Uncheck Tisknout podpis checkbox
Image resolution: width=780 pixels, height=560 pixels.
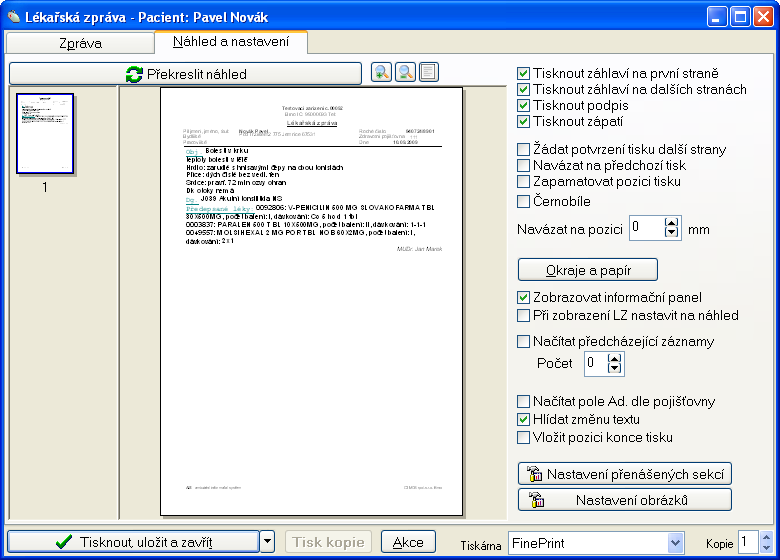click(x=523, y=105)
